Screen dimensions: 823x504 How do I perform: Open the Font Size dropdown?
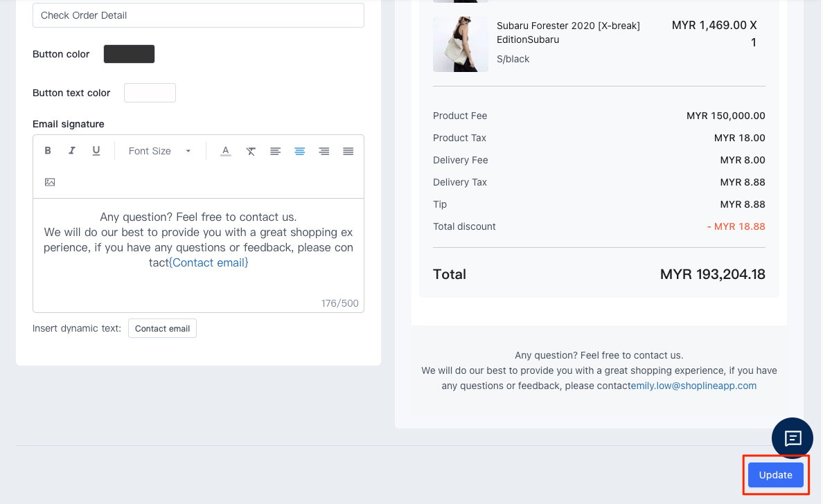(159, 151)
